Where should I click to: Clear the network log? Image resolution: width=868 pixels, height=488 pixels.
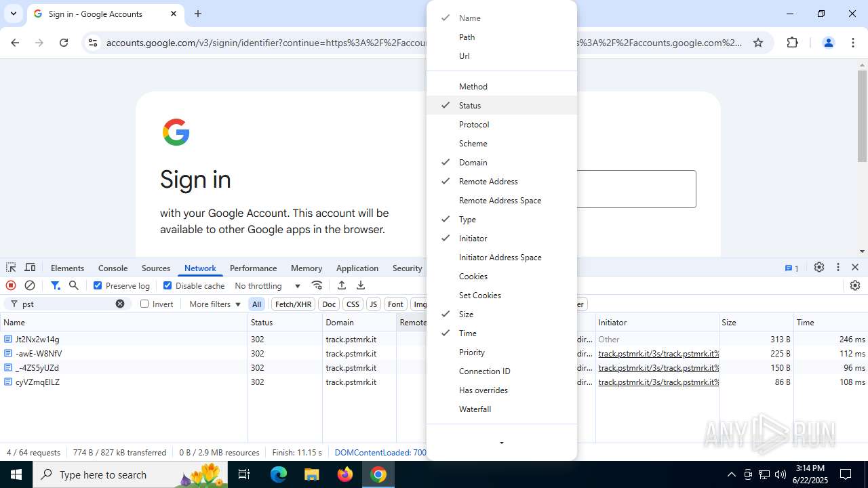tap(30, 285)
